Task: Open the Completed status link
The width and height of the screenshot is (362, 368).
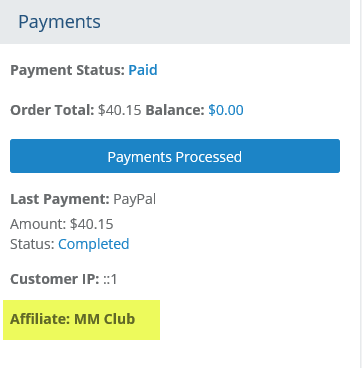Action: click(94, 244)
